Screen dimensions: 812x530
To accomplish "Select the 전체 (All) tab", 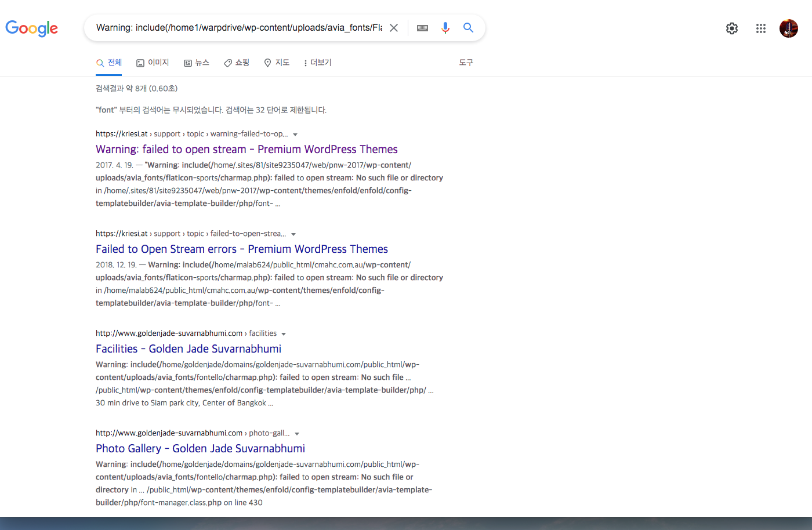I will (x=109, y=63).
